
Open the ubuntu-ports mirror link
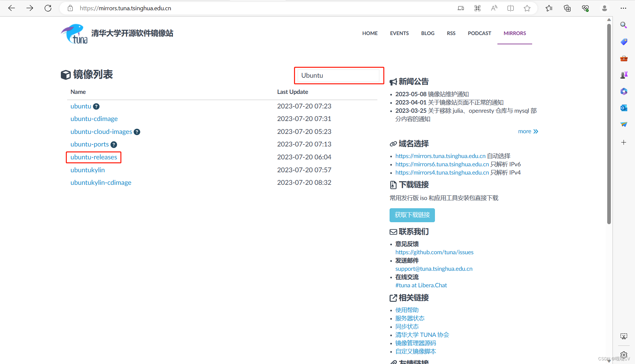[90, 144]
